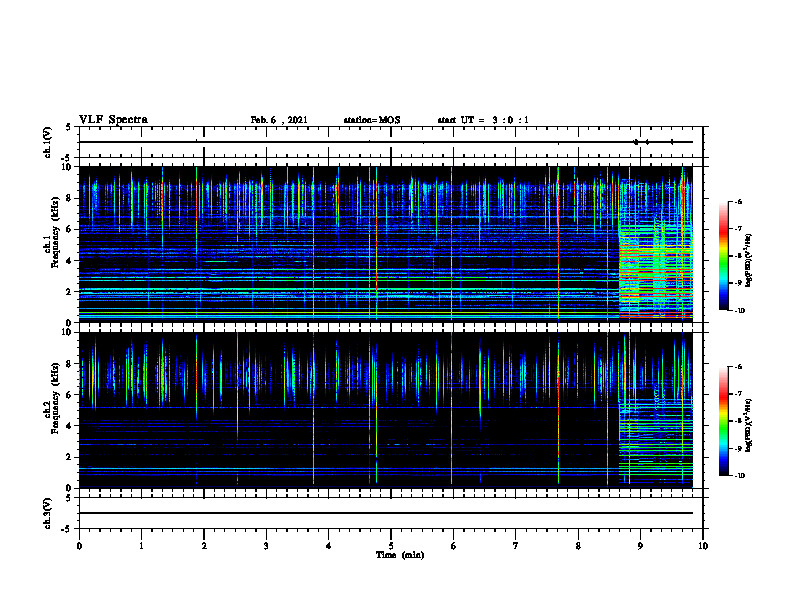The image size is (792, 612).
Task: Click the "VLF Spectra" title text
Action: [113, 120]
